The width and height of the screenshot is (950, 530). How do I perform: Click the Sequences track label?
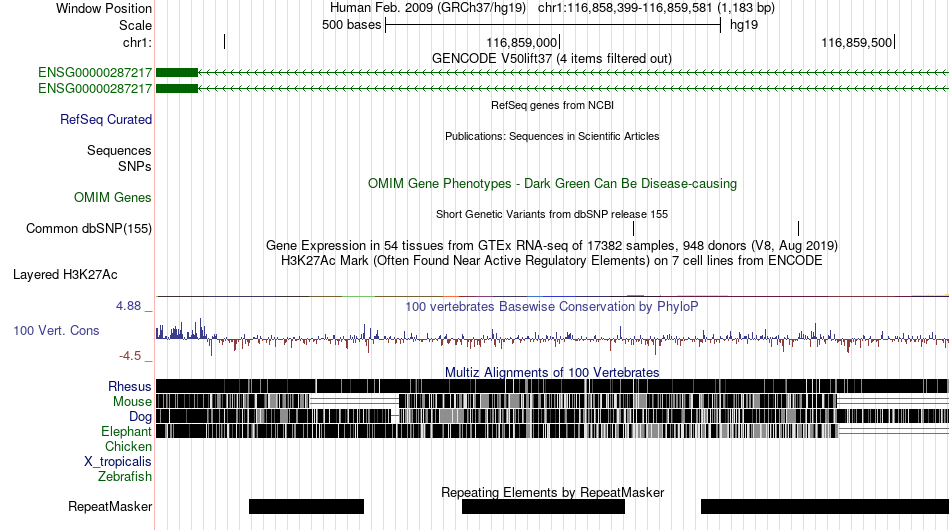tap(119, 150)
